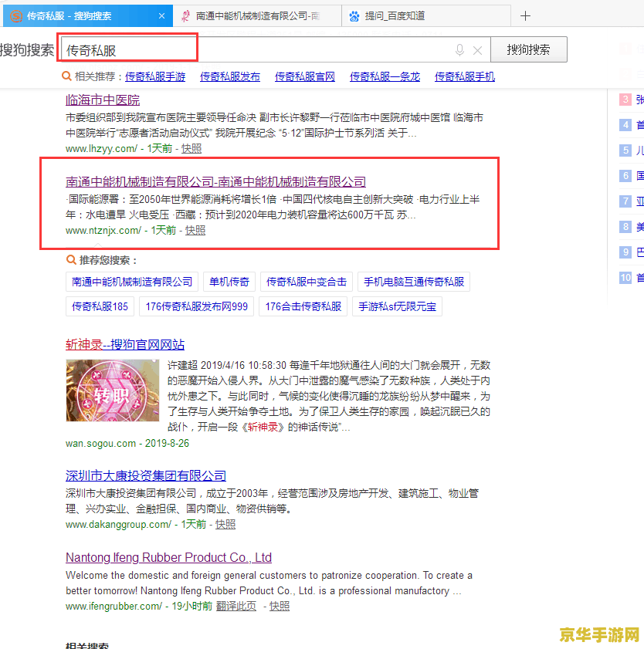Close the 传奇私服 - 搜狗搜索 tab
The image size is (644, 649).
pyautogui.click(x=161, y=15)
